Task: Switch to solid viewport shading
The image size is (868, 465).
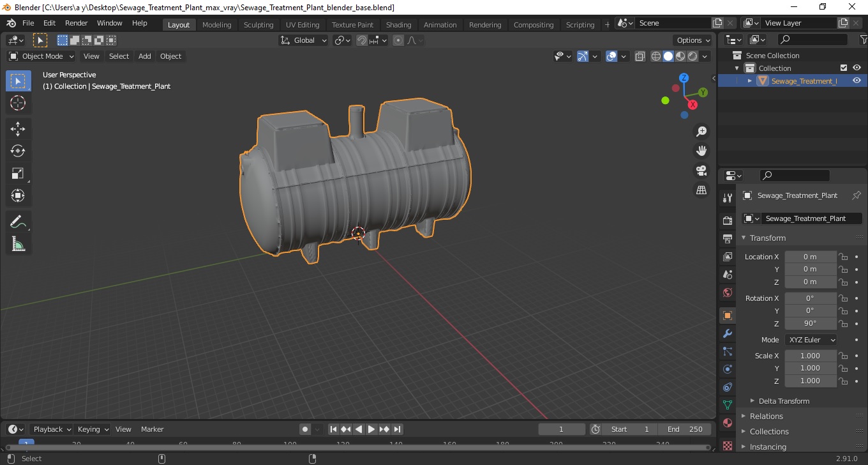Action: (x=668, y=56)
